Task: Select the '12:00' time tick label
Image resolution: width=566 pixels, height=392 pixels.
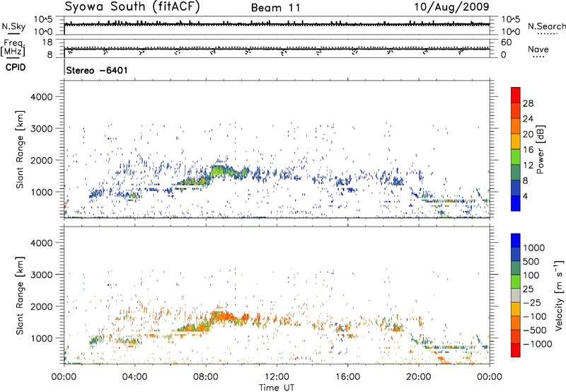Action: (277, 377)
